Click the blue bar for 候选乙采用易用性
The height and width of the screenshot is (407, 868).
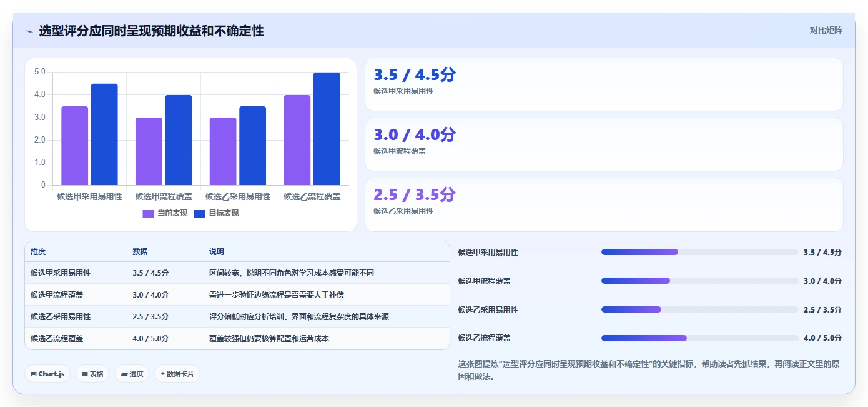253,146
